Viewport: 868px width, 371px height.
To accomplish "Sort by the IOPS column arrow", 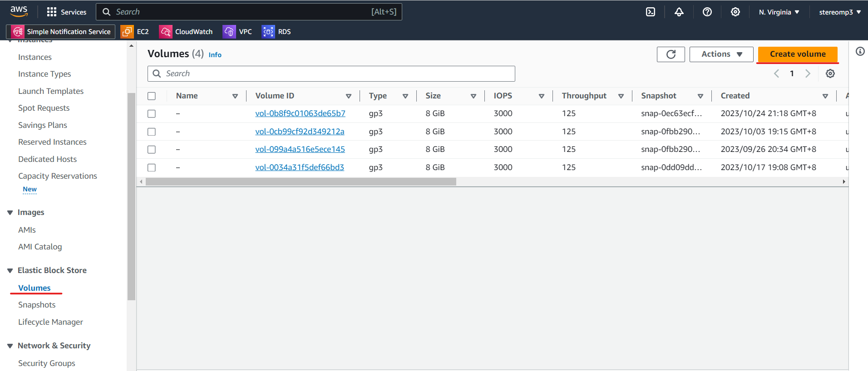I will point(542,96).
